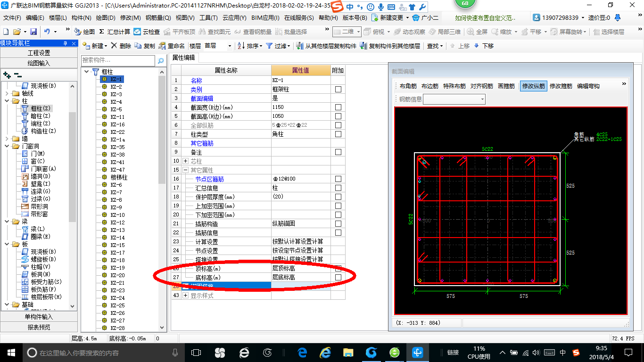Click 单构件输入 navigation button

point(39,317)
